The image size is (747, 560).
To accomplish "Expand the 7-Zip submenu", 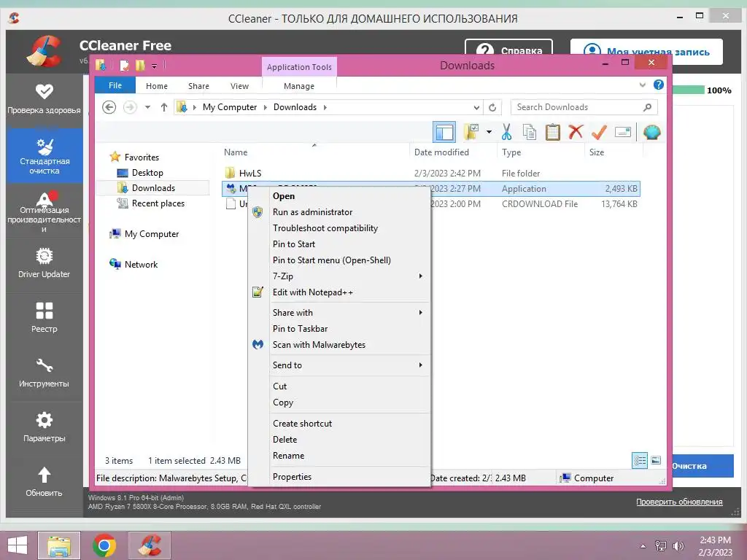I will tap(339, 276).
